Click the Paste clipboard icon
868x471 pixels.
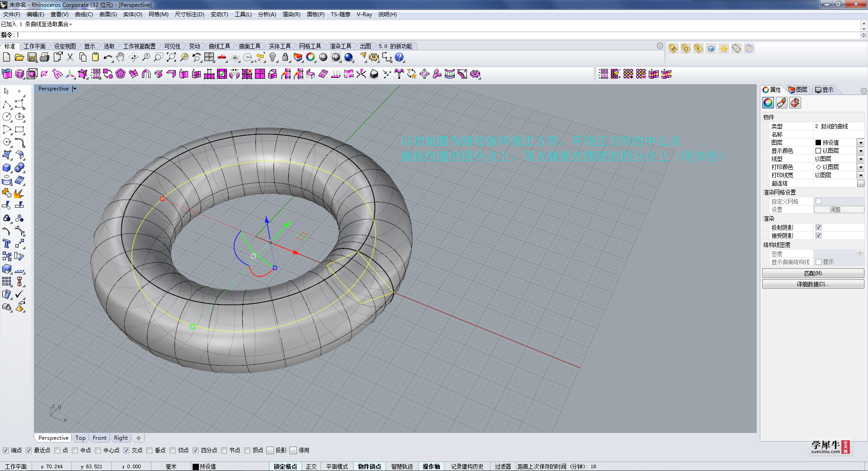click(x=95, y=57)
